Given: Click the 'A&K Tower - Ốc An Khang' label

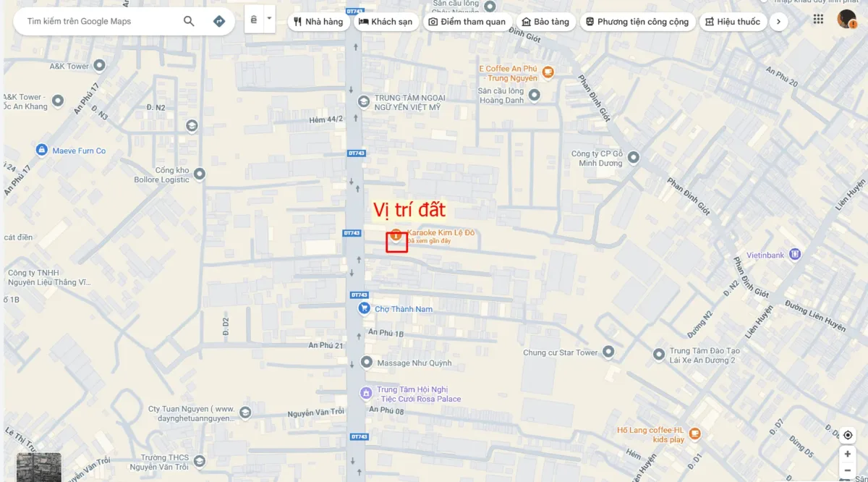Looking at the screenshot, I should click(25, 101).
